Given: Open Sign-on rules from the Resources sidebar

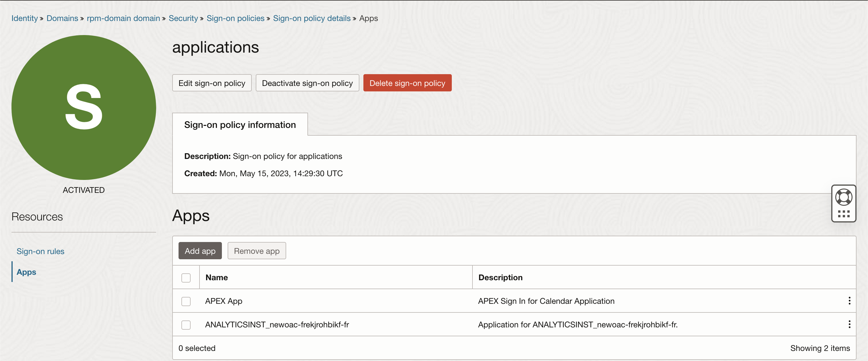Looking at the screenshot, I should pyautogui.click(x=40, y=251).
